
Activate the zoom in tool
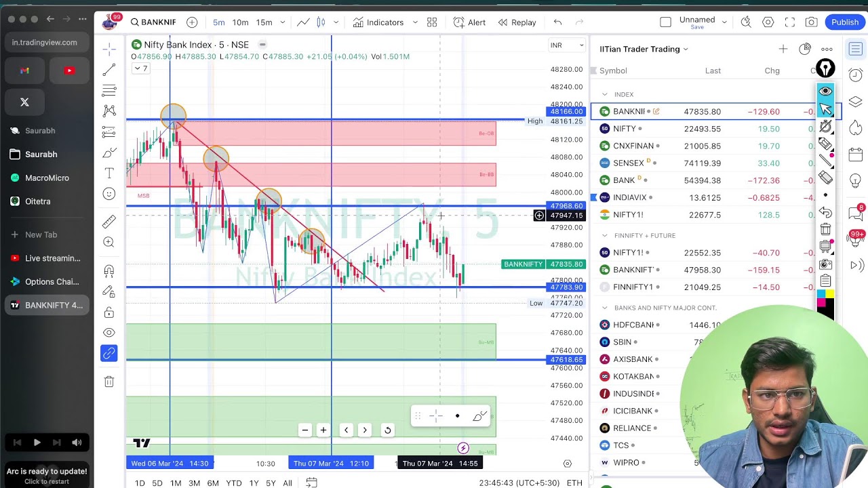[x=109, y=242]
